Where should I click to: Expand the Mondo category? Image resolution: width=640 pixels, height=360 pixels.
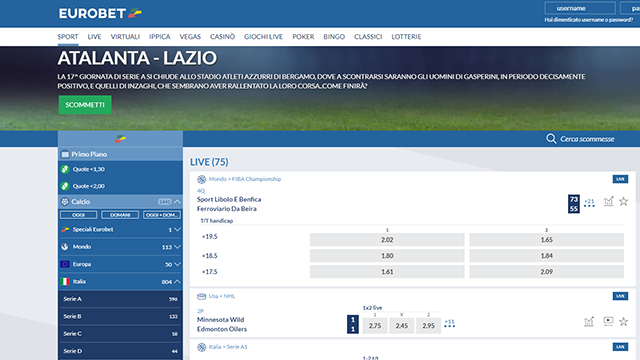(x=177, y=247)
